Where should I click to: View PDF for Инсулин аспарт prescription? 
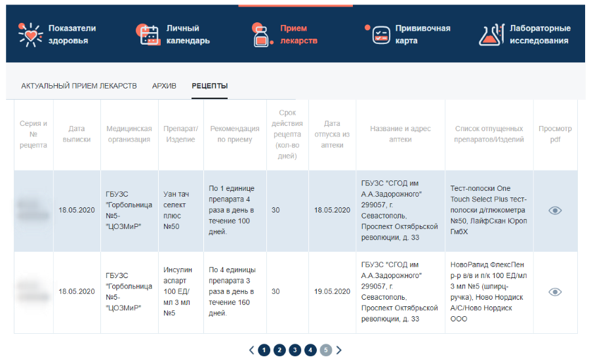click(555, 292)
